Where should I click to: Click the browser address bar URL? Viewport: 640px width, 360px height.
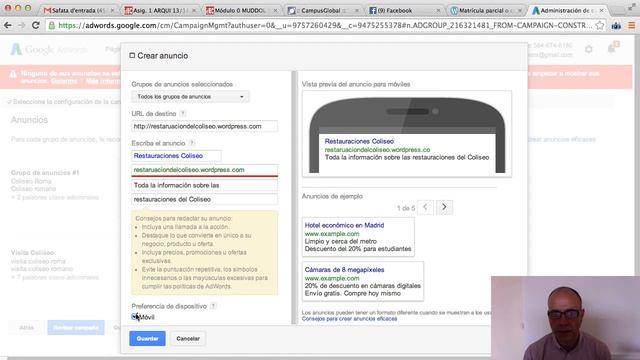[x=324, y=25]
